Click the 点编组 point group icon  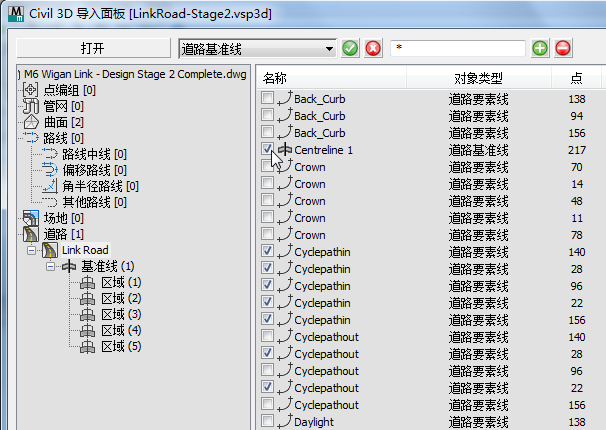coord(31,90)
